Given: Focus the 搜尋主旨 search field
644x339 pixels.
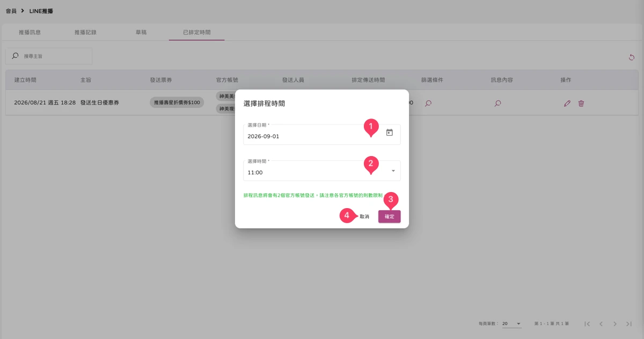Looking at the screenshot, I should [49, 56].
